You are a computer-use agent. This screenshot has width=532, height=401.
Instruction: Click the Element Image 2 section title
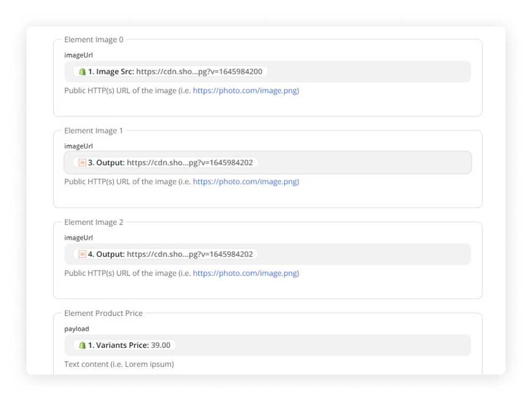pos(94,222)
